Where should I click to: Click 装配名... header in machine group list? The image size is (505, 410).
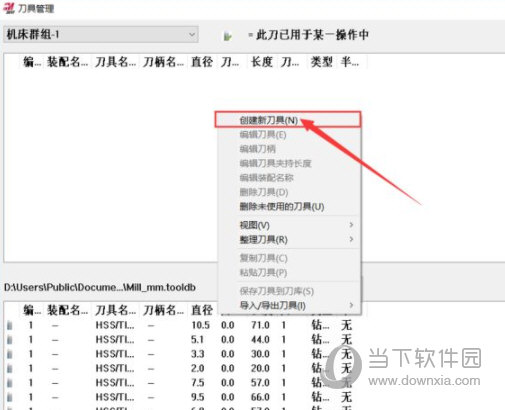68,62
